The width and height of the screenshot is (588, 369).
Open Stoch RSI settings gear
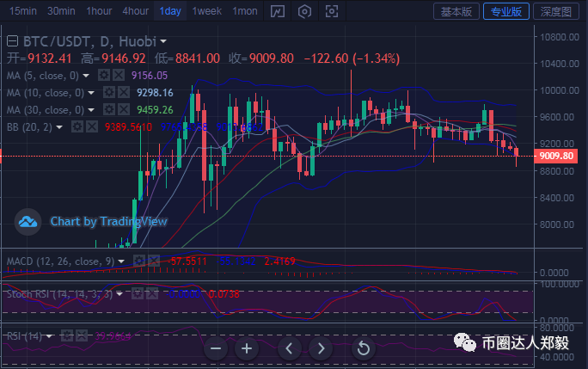pyautogui.click(x=138, y=293)
